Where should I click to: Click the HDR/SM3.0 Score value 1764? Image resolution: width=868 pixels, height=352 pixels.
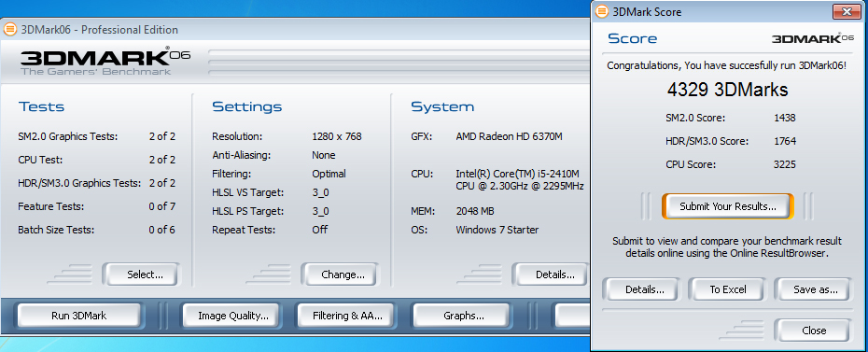coord(784,141)
